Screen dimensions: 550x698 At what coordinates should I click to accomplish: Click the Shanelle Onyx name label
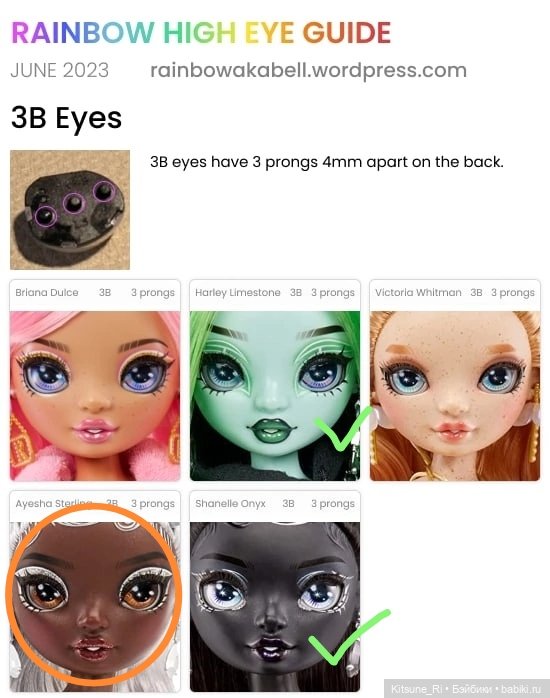click(230, 503)
